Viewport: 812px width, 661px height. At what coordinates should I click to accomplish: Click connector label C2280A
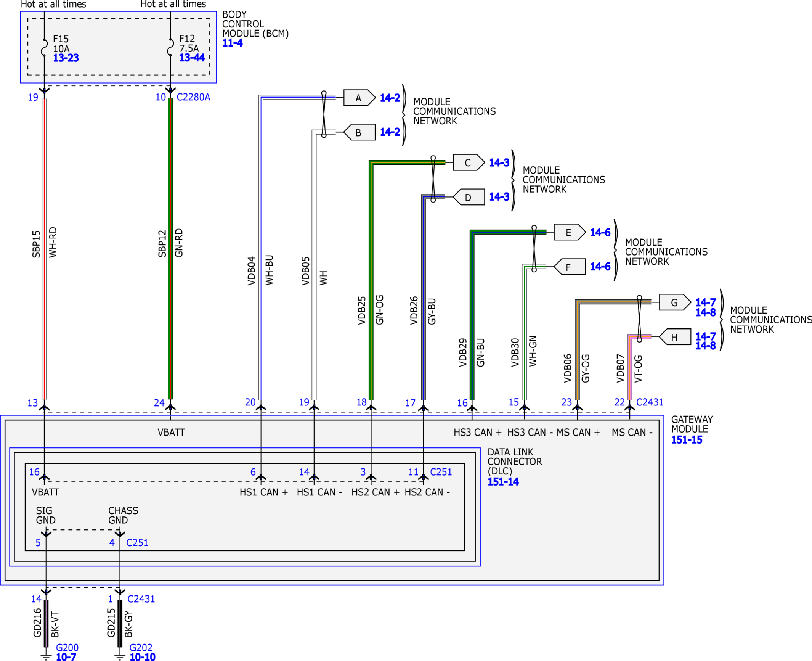193,97
